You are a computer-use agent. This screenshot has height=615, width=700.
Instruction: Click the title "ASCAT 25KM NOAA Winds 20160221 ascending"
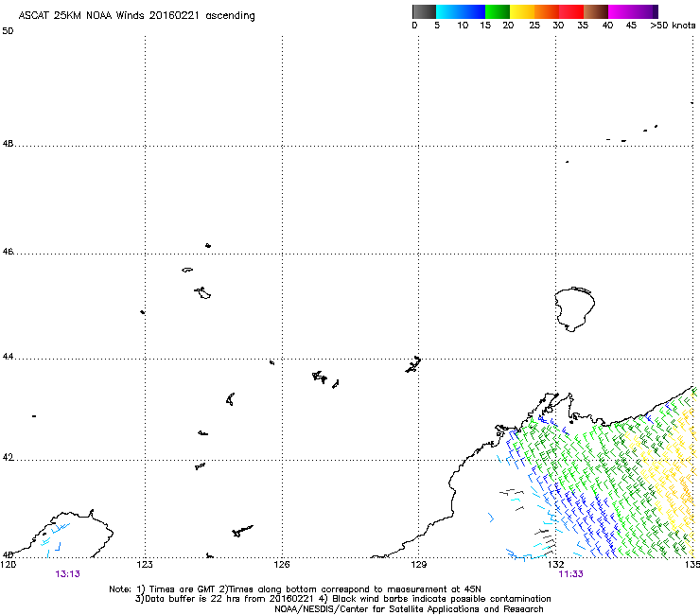[136, 16]
